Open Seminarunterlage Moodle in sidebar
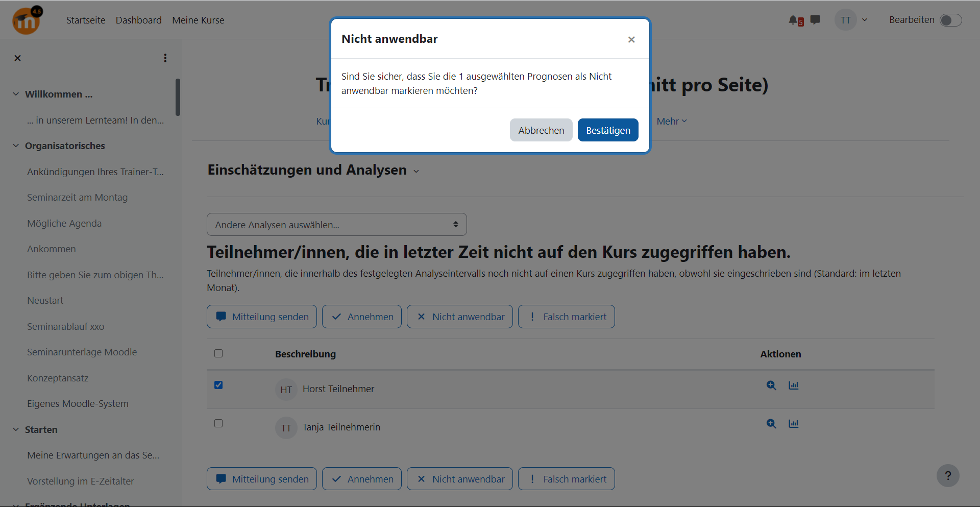The width and height of the screenshot is (980, 507). click(82, 352)
